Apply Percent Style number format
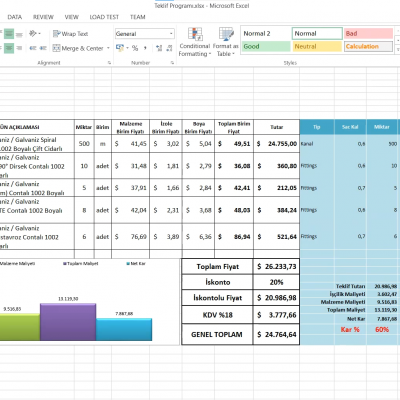Viewport: 400px width, 400px height. (135, 48)
